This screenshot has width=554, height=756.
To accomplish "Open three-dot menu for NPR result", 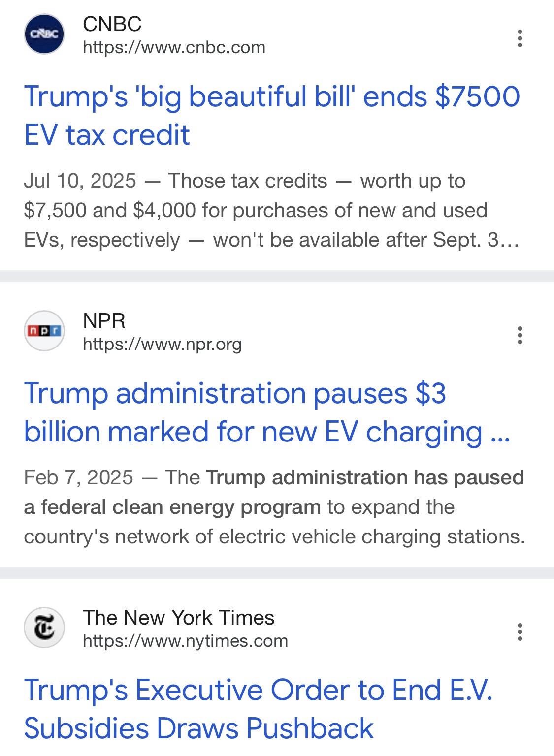I will pos(520,335).
